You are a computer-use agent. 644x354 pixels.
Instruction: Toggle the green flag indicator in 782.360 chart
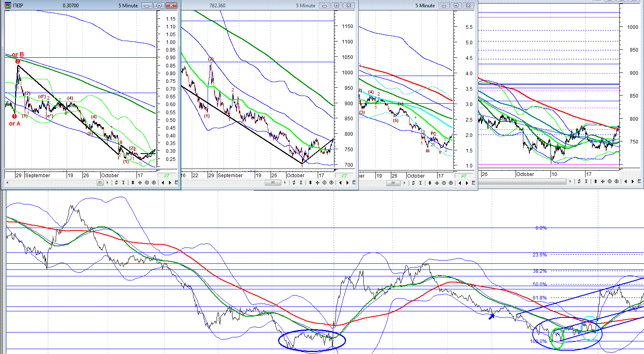point(344,176)
